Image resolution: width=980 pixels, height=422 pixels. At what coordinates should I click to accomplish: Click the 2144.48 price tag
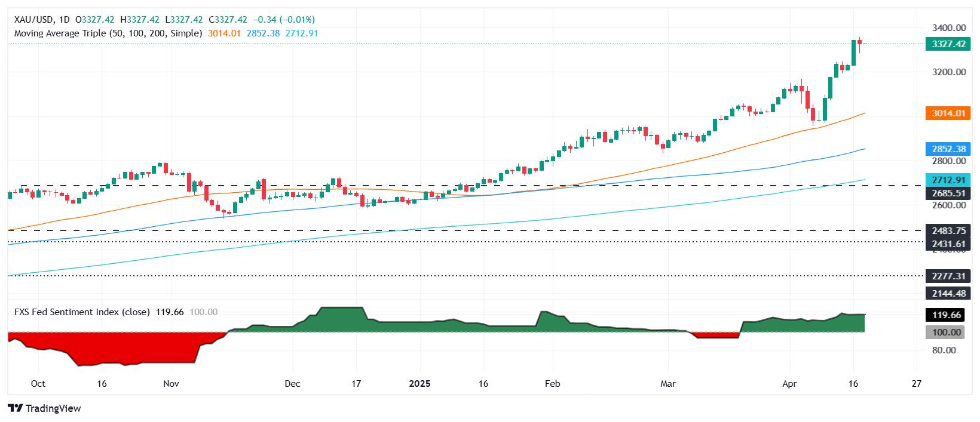click(948, 294)
